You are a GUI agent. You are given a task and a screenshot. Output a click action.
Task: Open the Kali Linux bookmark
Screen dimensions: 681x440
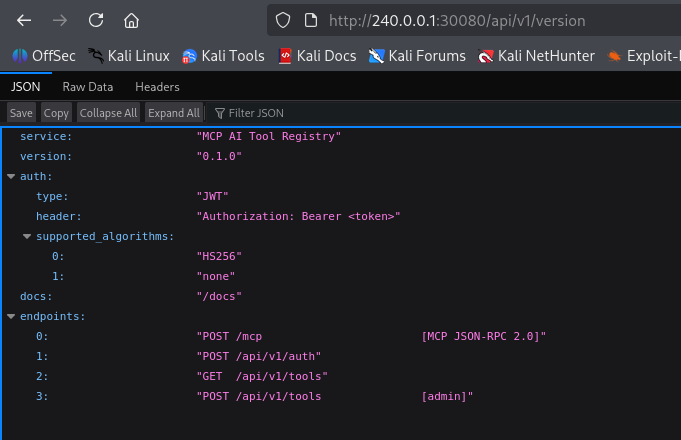pyautogui.click(x=129, y=56)
